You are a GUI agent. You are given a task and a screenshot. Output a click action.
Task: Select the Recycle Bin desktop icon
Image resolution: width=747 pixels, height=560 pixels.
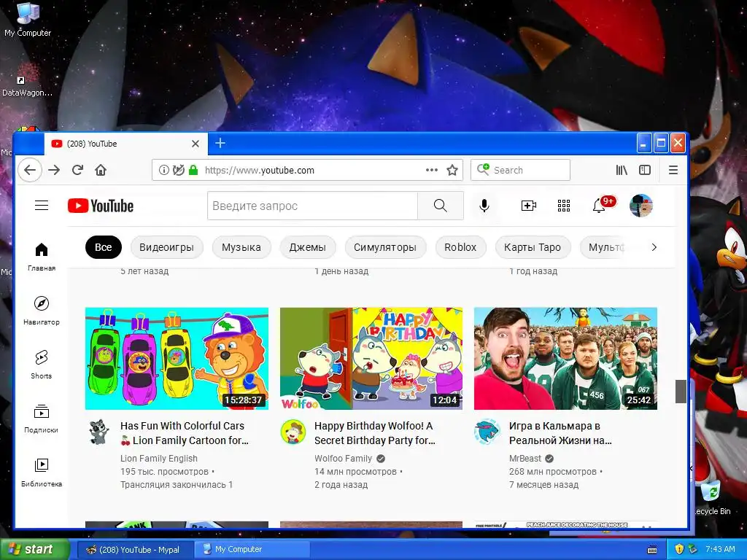(712, 498)
